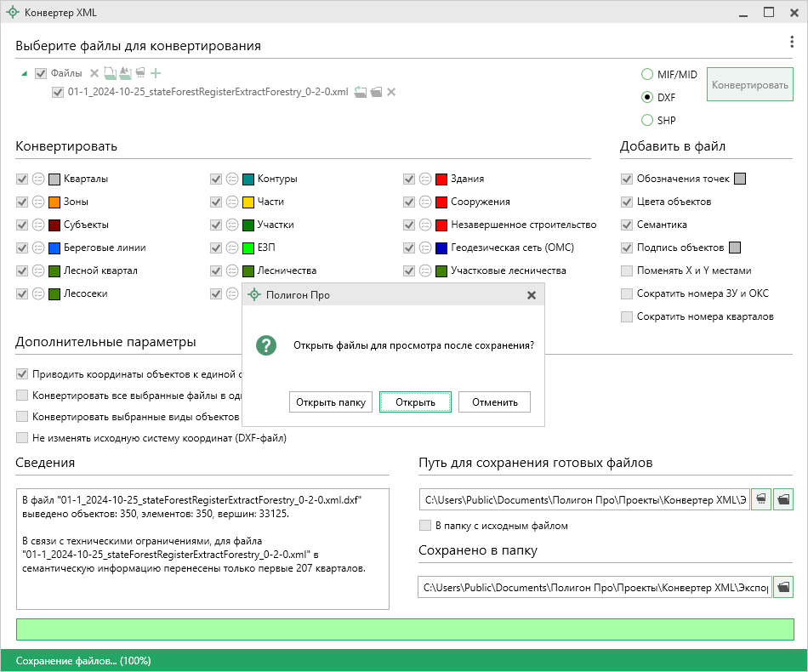Remove the stateForestRegisterExtractForestry xml file from list
The width and height of the screenshot is (808, 672).
tap(391, 92)
